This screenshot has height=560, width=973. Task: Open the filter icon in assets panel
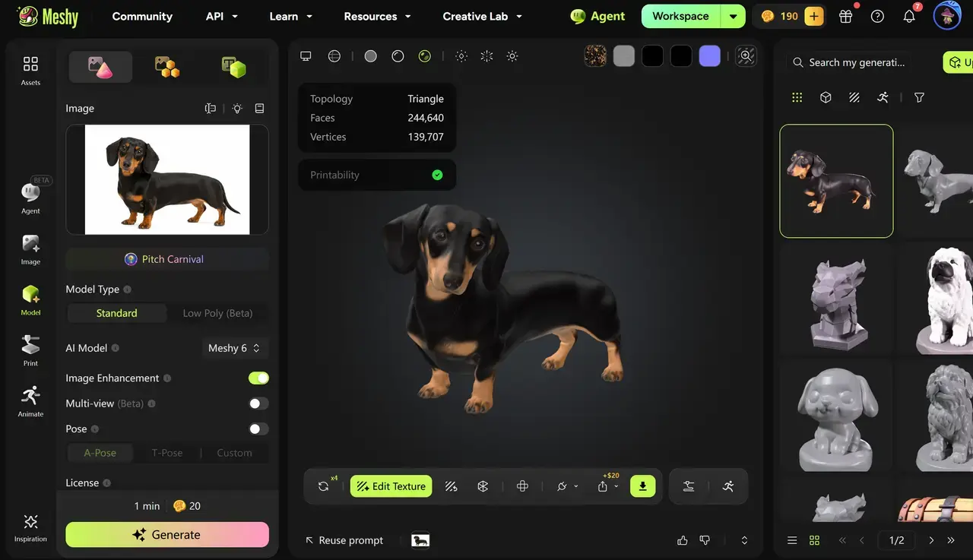point(919,97)
